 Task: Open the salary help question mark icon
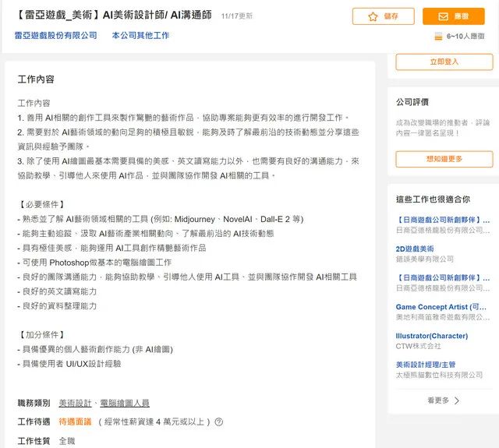218,422
